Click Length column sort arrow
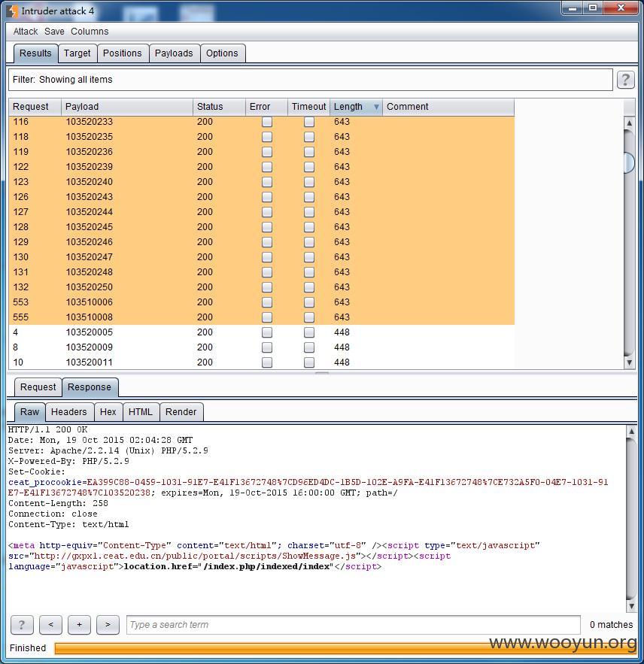Viewport: 644px width, 664px height. (x=376, y=107)
